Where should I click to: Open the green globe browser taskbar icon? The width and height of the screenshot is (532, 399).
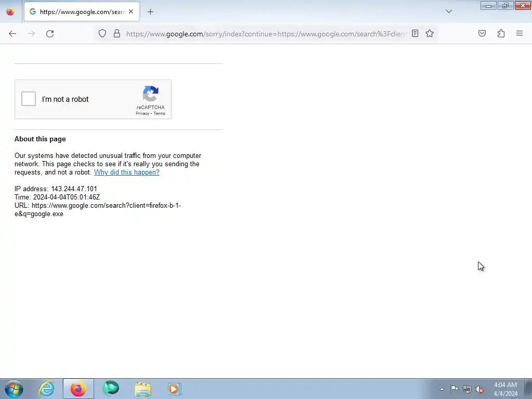tap(111, 389)
